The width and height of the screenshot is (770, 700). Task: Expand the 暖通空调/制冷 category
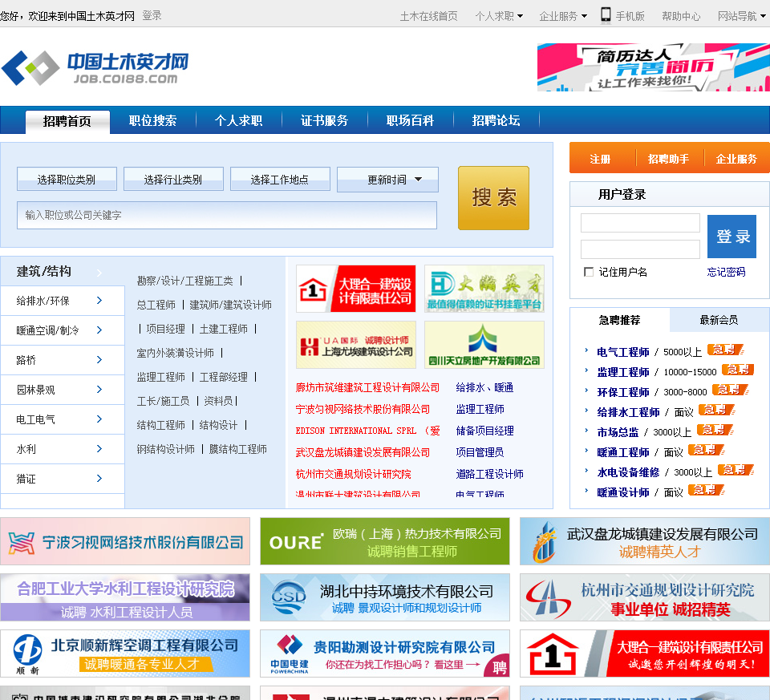click(63, 330)
